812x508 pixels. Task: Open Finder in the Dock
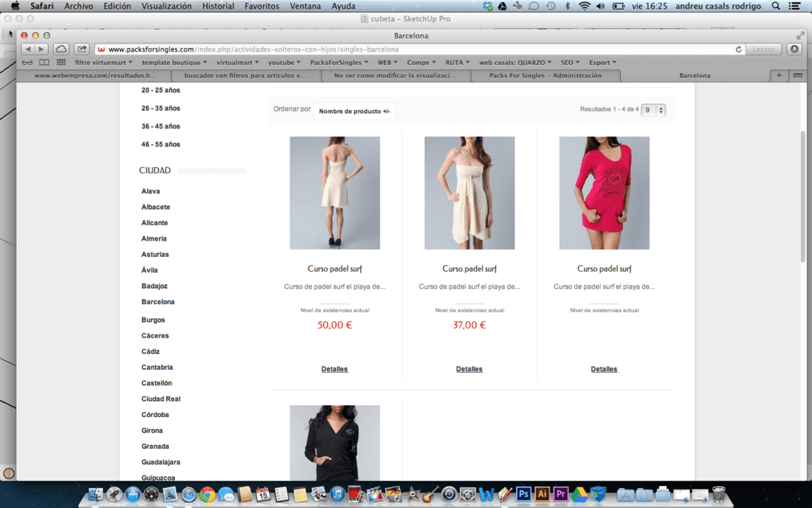click(95, 495)
